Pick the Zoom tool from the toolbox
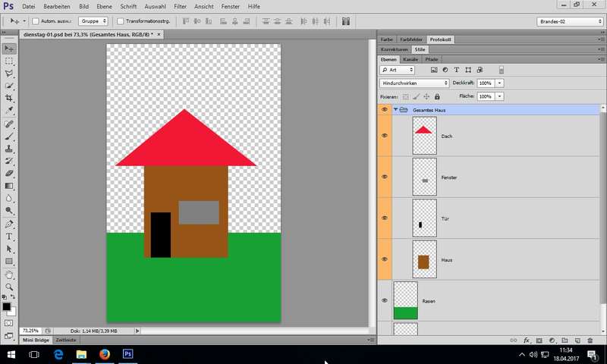 point(9,287)
